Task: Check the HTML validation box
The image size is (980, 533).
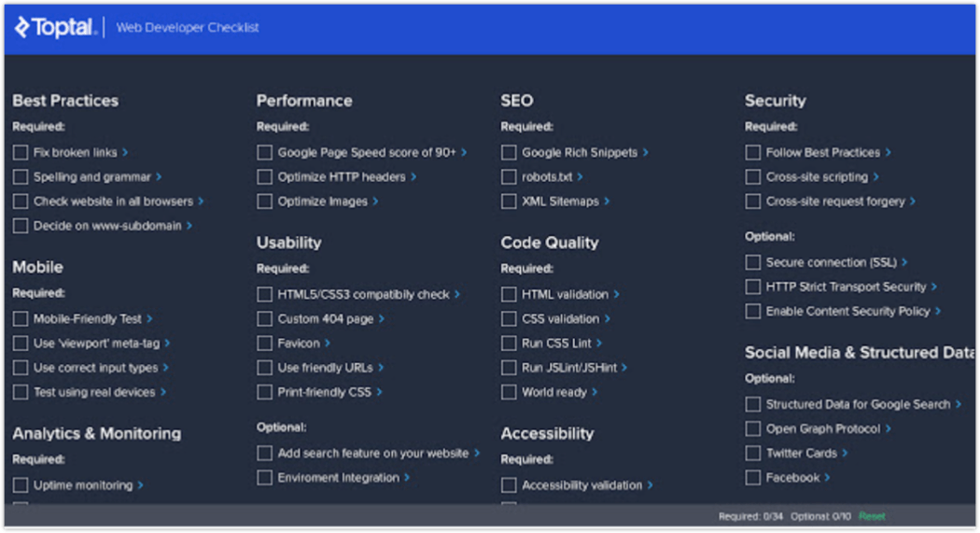Action: [x=509, y=294]
